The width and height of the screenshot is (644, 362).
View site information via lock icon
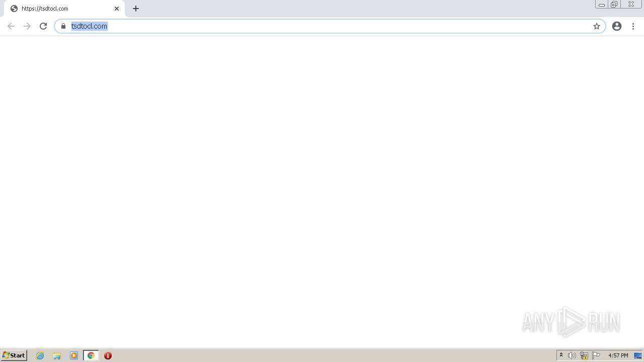pos(63,26)
